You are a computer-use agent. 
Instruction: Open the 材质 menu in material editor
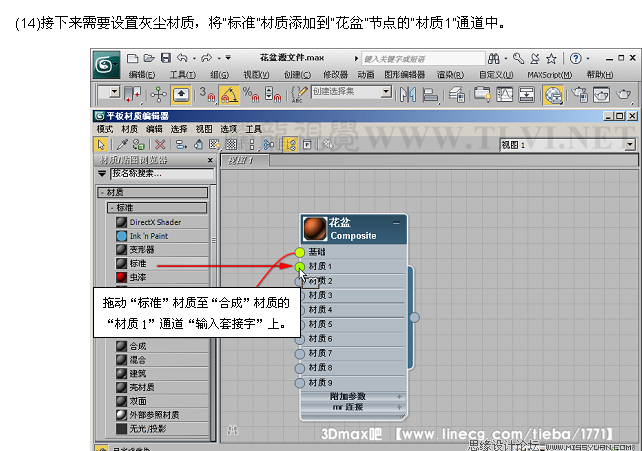[x=130, y=129]
